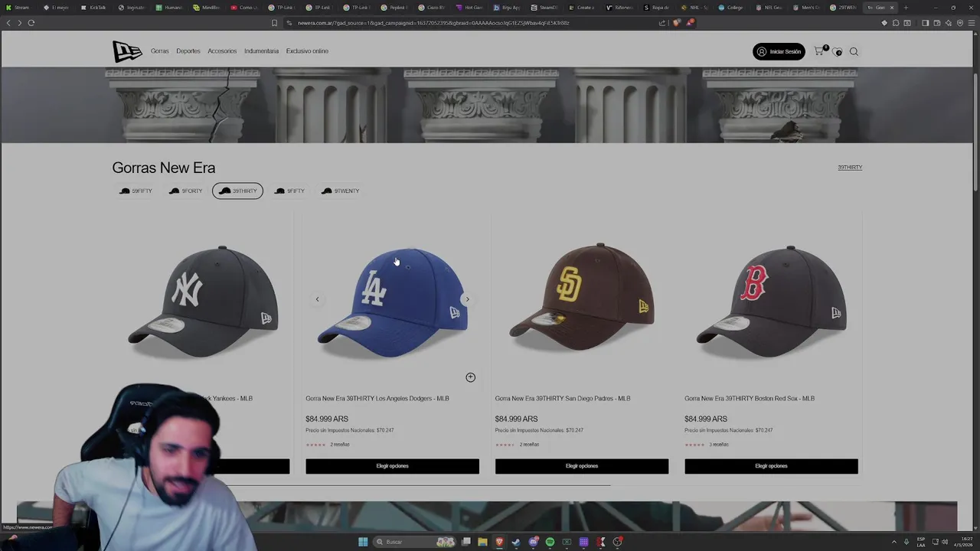This screenshot has width=980, height=551.
Task: Switch to the KickTalk browser tab
Action: pos(93,8)
